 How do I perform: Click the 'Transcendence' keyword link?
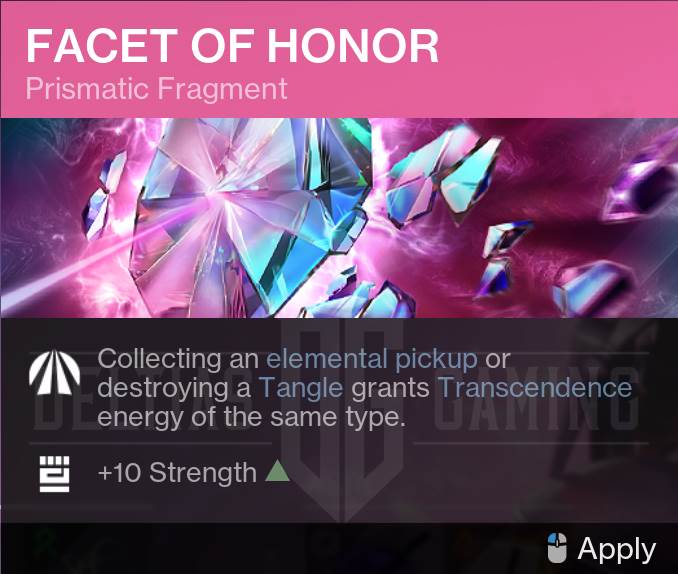coord(535,387)
